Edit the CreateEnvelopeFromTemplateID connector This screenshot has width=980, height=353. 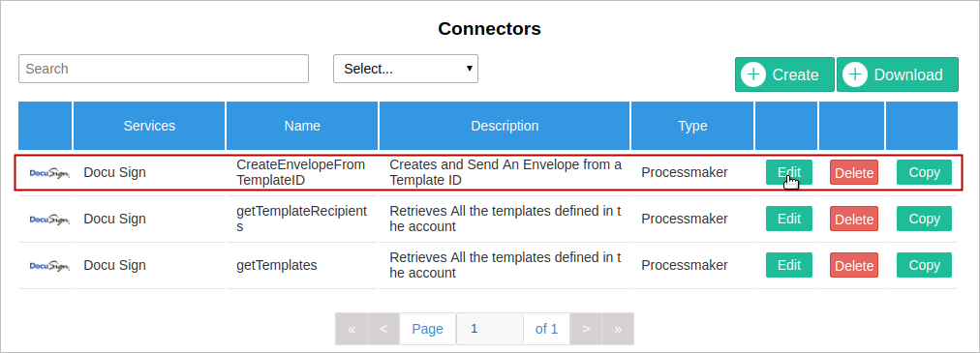pos(789,172)
